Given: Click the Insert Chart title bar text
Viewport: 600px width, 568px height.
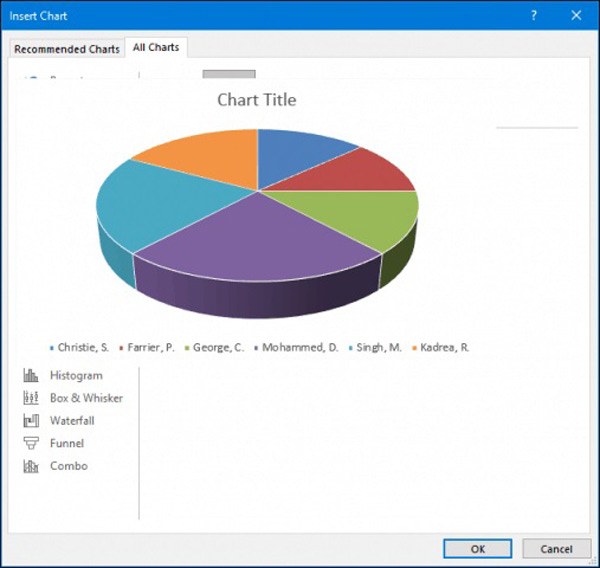Looking at the screenshot, I should tap(38, 16).
